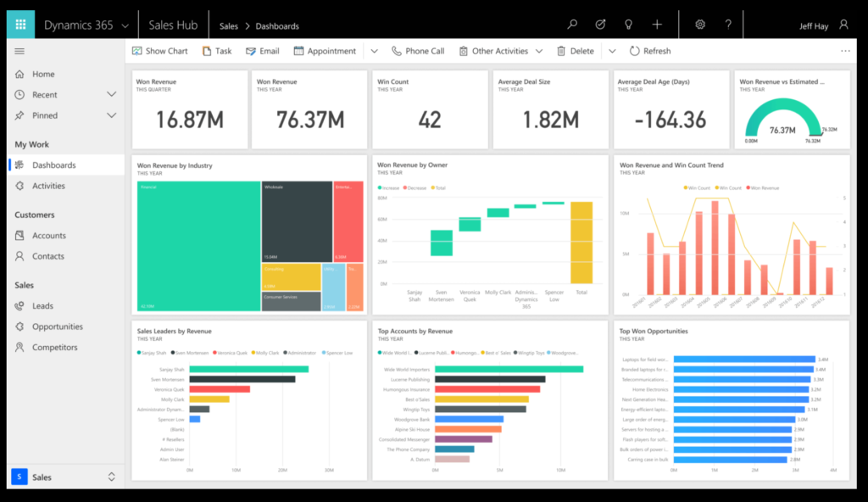
Task: Click the Refresh button
Action: [x=650, y=52]
